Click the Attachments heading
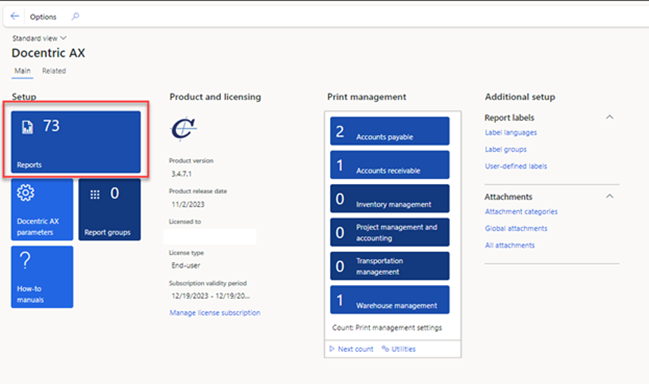This screenshot has height=384, width=649. pos(508,197)
